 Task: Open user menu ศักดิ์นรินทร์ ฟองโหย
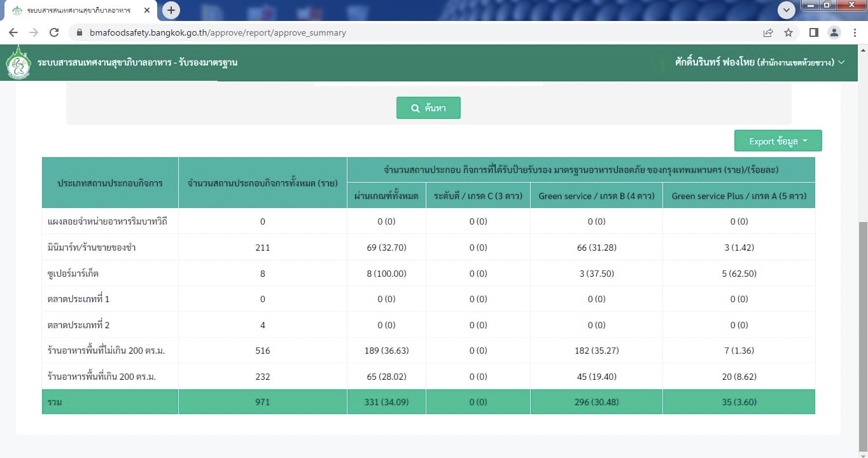759,62
